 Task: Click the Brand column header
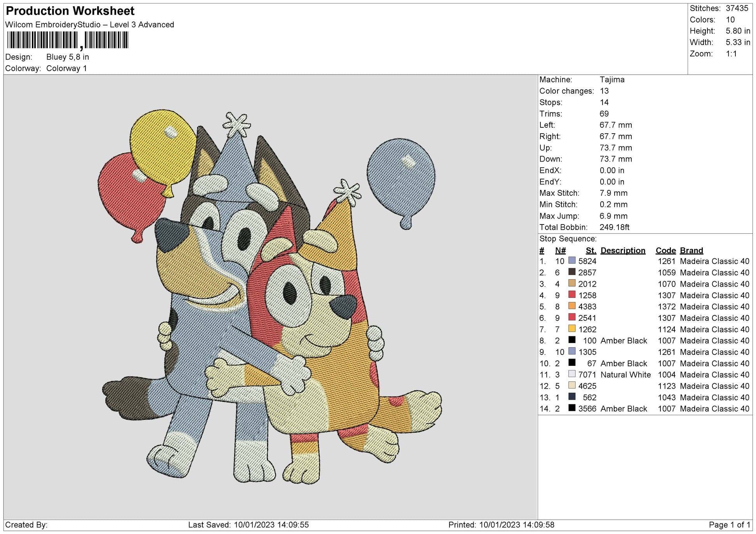tap(691, 250)
